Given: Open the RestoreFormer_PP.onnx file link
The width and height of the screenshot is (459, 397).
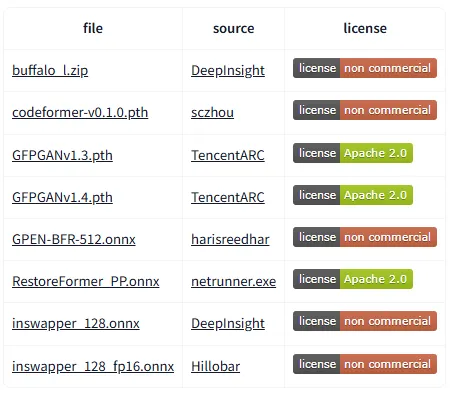Looking at the screenshot, I should click(x=86, y=281).
